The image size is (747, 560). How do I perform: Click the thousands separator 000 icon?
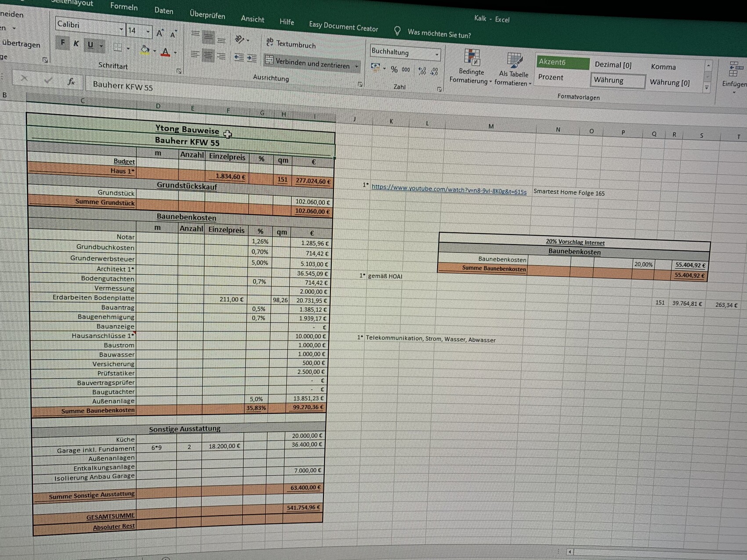pos(406,70)
